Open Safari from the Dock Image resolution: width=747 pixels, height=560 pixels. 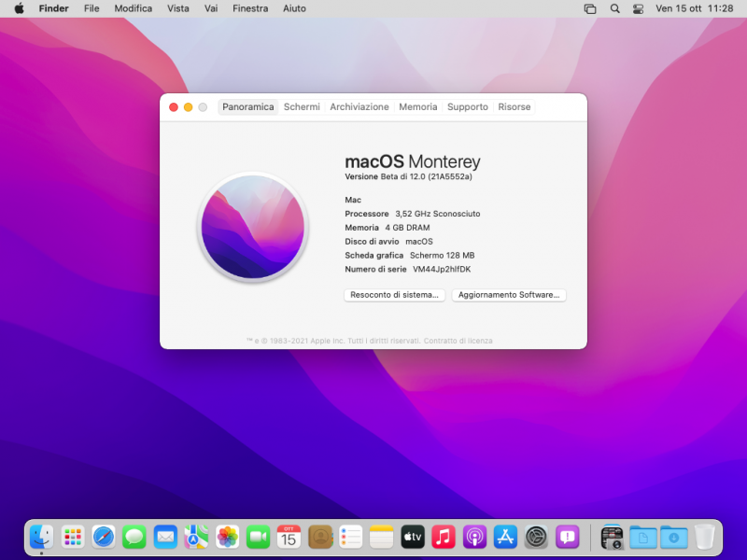[x=104, y=537]
